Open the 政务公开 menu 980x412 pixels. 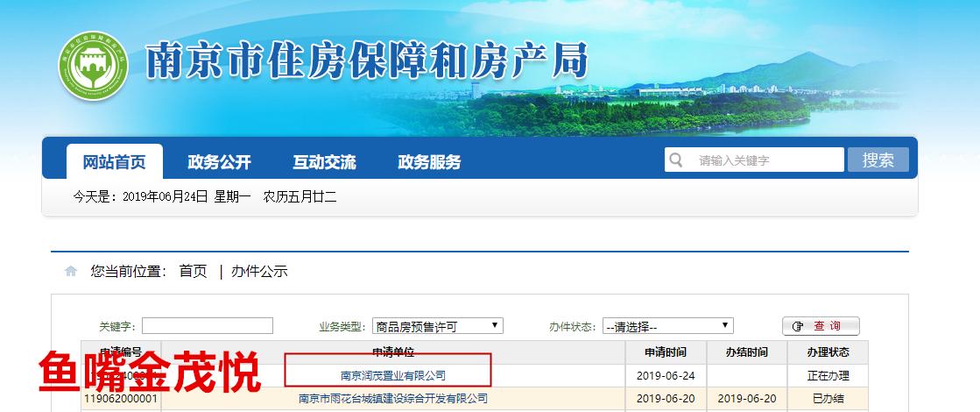(219, 162)
